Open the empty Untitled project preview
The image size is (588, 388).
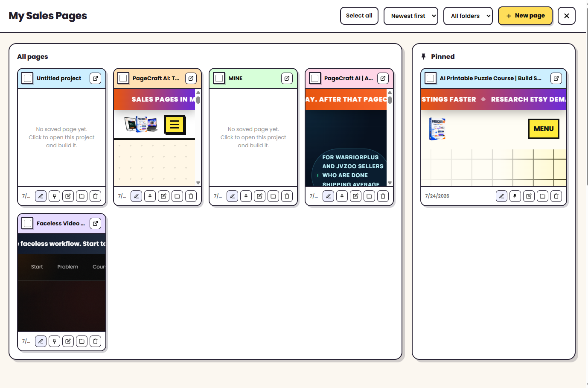[x=62, y=137]
